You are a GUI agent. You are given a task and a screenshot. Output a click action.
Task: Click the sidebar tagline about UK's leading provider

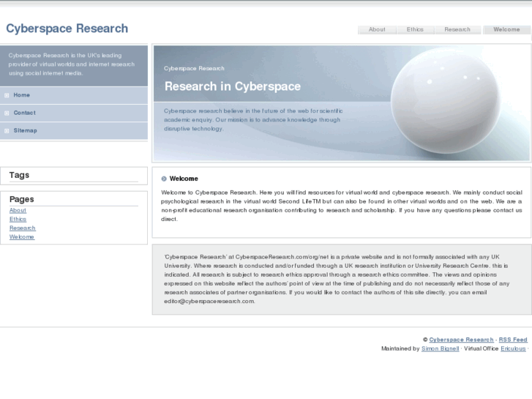click(x=72, y=64)
